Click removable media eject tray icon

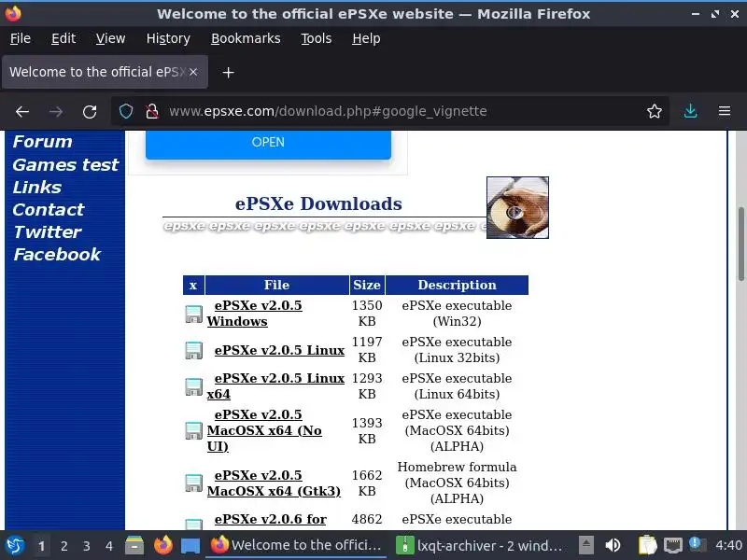[x=586, y=544]
